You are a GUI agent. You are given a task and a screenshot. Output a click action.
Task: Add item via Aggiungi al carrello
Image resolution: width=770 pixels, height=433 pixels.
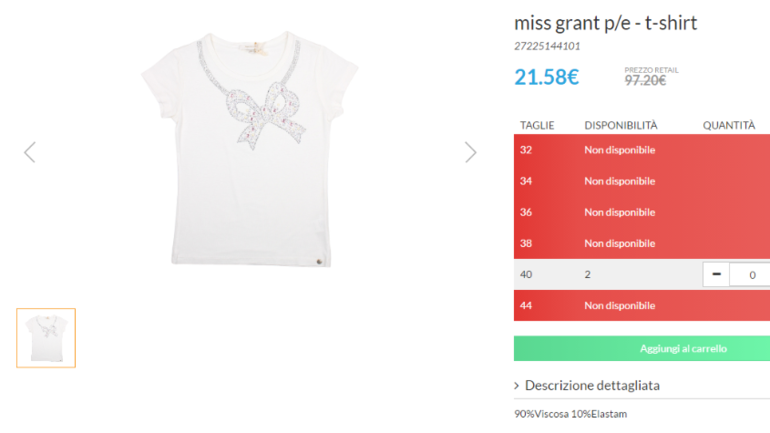coord(642,349)
